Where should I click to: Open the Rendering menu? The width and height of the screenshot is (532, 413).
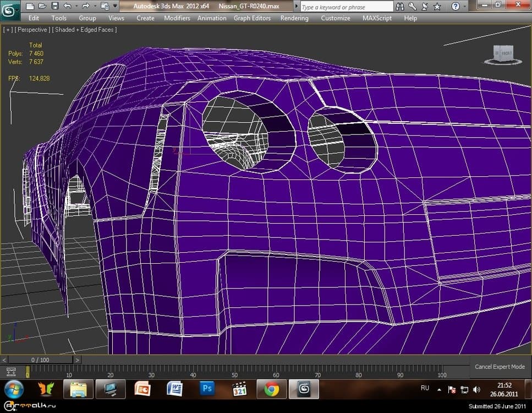295,18
